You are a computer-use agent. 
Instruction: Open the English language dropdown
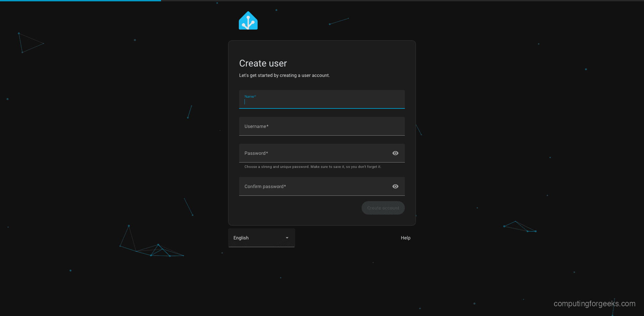pyautogui.click(x=262, y=238)
